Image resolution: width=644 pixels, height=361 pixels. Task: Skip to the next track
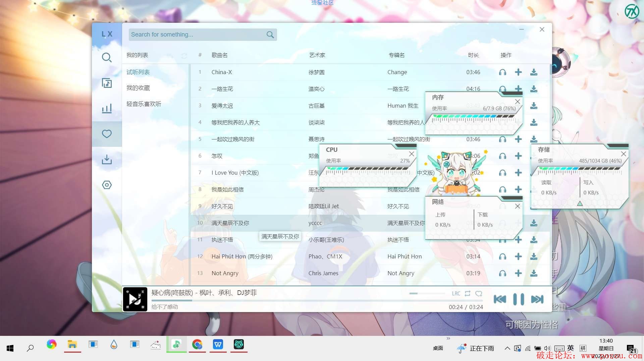[537, 299]
